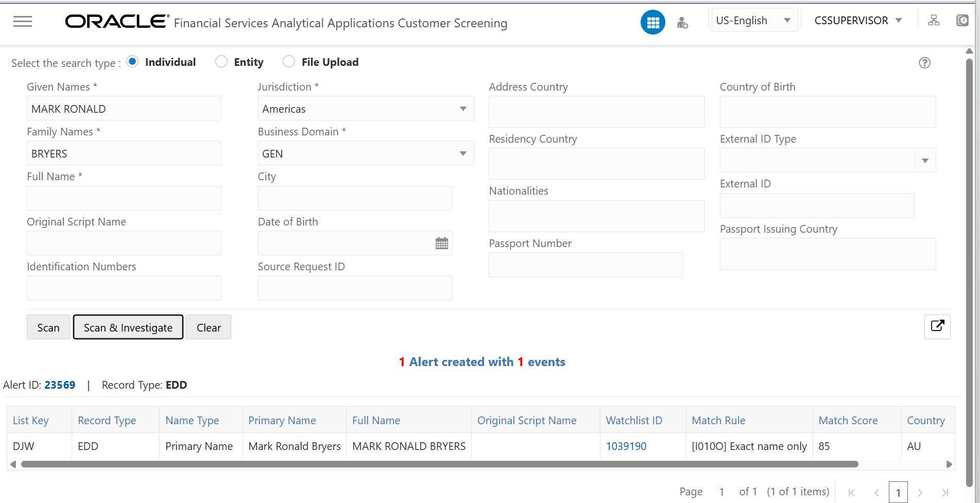Select the Individual search type
Viewport: 980px width, 503px height.
pos(132,62)
